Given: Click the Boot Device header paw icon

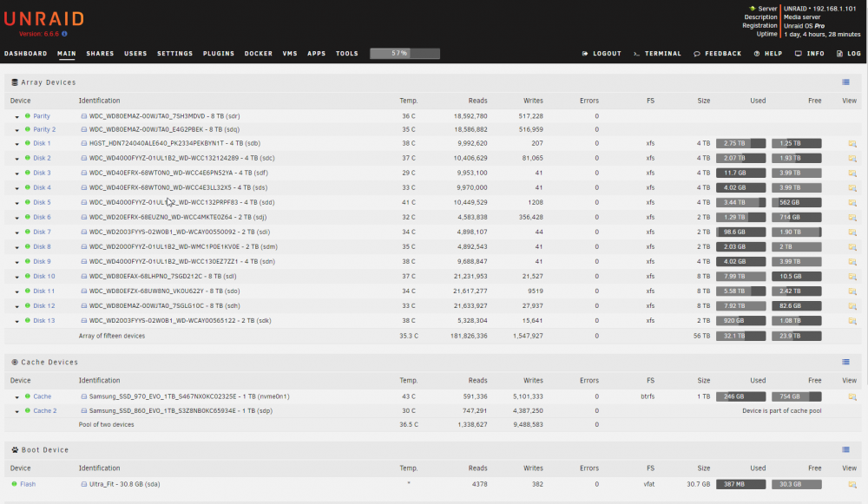Looking at the screenshot, I should point(15,449).
